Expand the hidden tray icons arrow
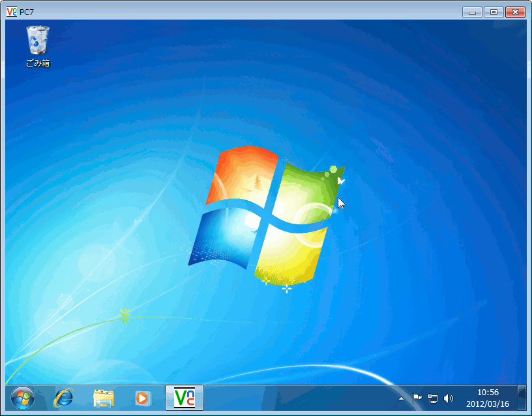This screenshot has height=416, width=532. click(402, 398)
